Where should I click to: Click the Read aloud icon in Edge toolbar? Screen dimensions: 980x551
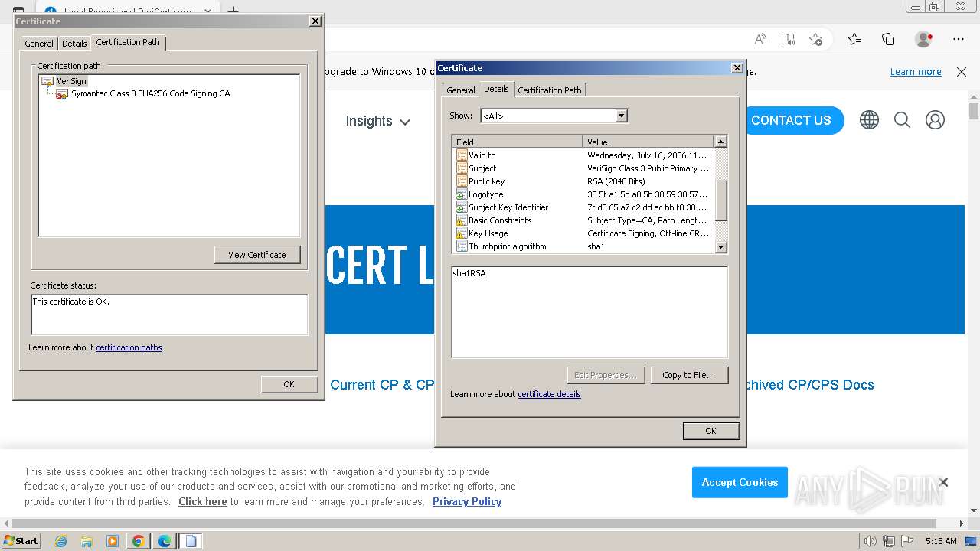pyautogui.click(x=760, y=39)
